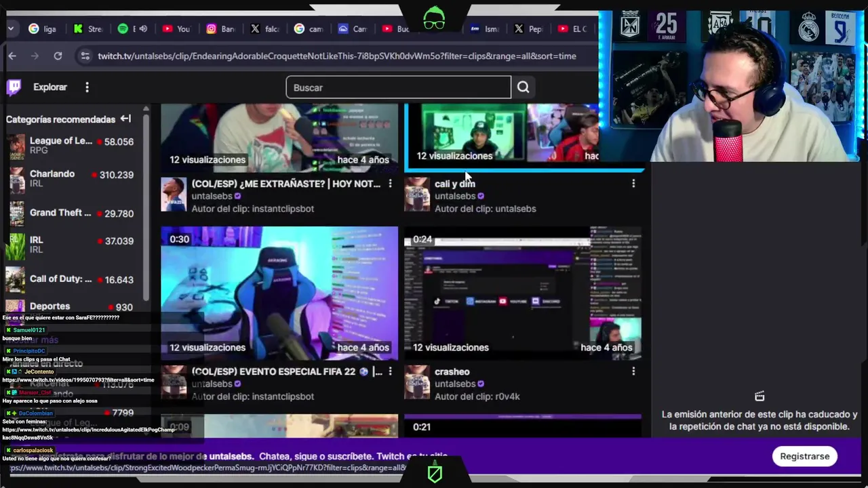Open options for crasheo clip
Viewport: 868px width, 488px height.
633,371
